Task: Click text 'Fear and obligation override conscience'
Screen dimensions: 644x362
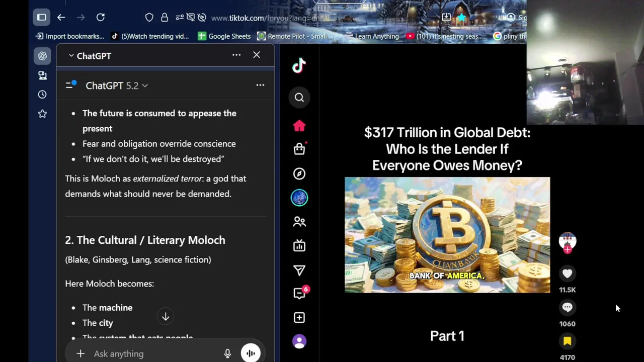Action: pyautogui.click(x=159, y=144)
